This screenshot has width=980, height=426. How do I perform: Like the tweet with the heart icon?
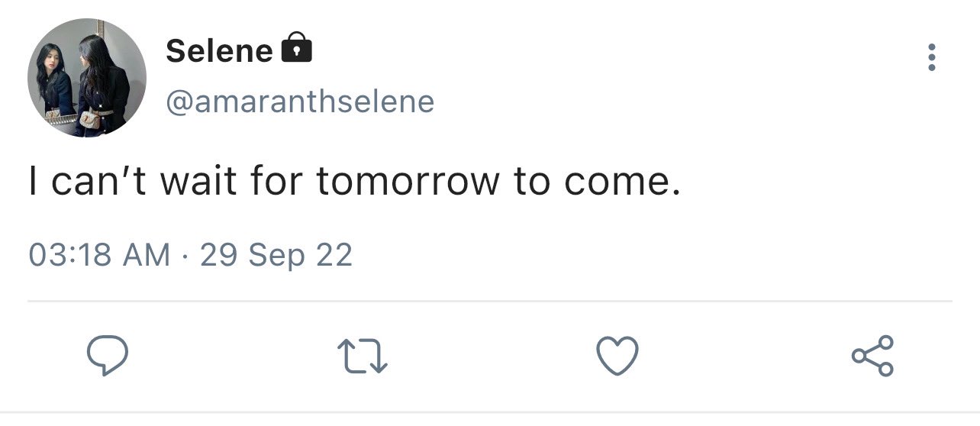coord(616,356)
